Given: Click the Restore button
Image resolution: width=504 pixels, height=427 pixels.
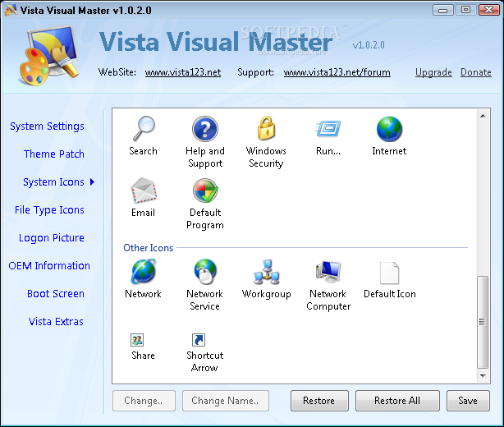Looking at the screenshot, I should (319, 401).
